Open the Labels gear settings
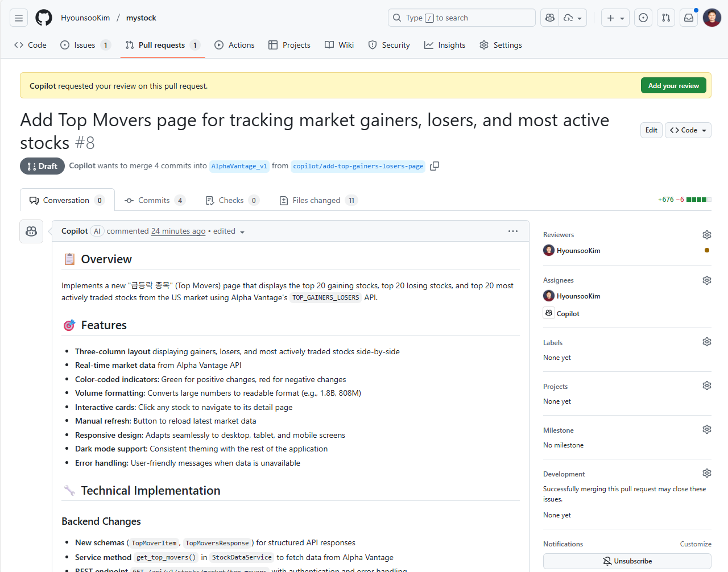Screen dimensions: 728x572 (x=706, y=342)
